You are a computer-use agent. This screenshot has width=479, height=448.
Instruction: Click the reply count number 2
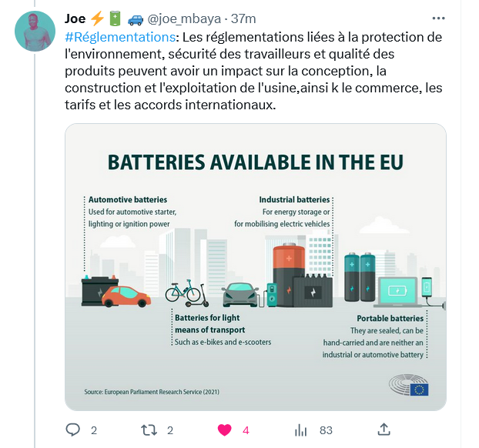pos(94,430)
